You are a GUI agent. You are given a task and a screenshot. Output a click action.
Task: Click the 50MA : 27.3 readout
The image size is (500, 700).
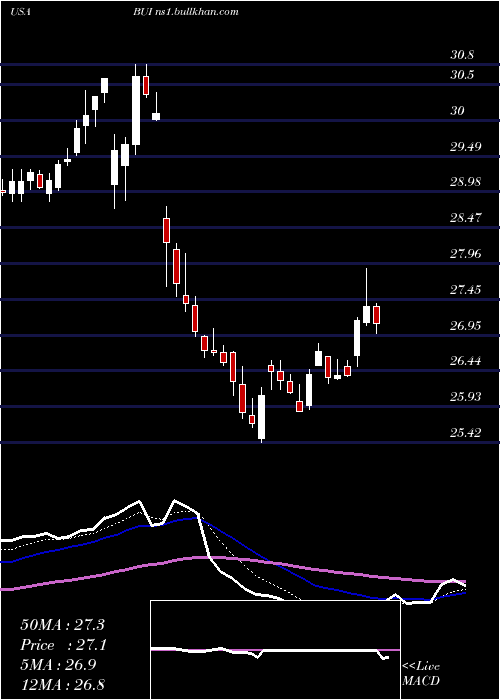coord(62,625)
